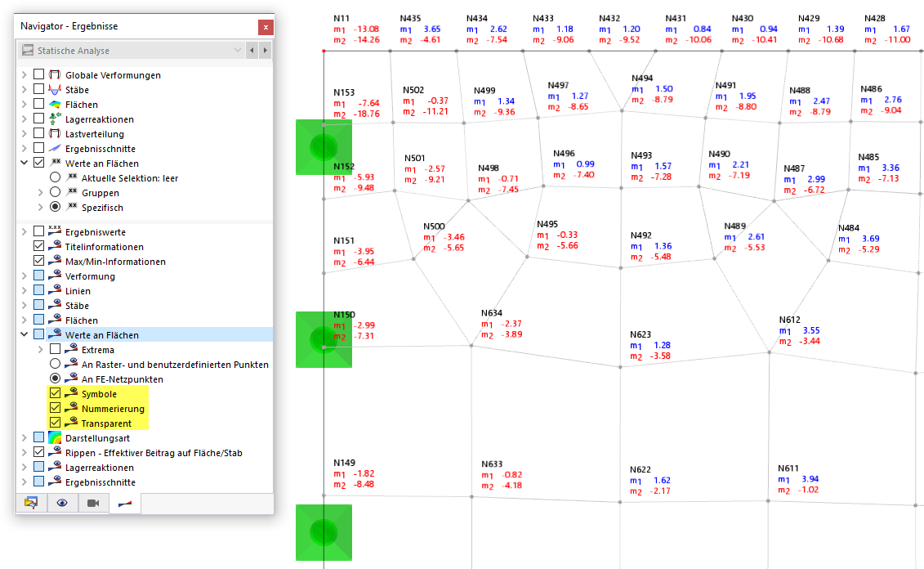Uncheck the Symbole checkbox
Screen dimensions: 924x569
coord(55,393)
